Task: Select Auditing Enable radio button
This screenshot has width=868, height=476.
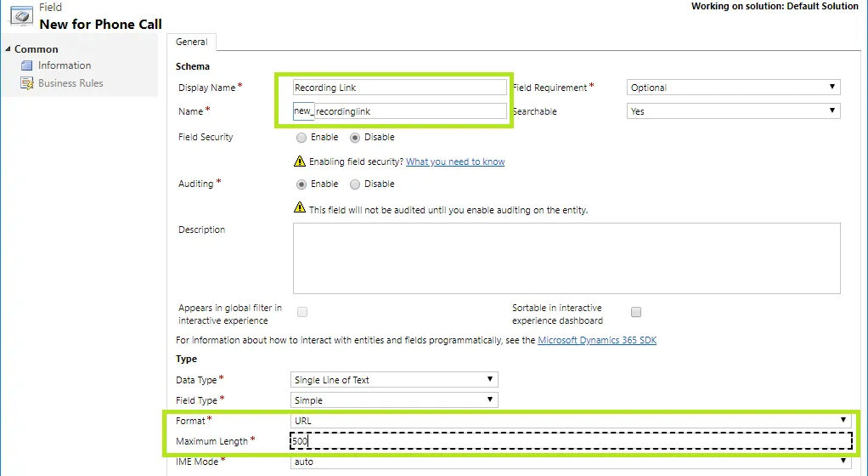Action: coord(302,184)
